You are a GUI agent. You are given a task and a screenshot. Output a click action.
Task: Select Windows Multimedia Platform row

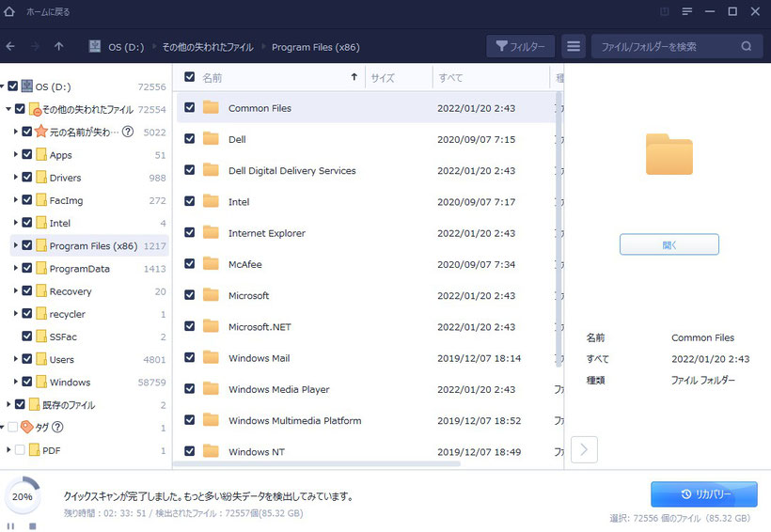pyautogui.click(x=367, y=420)
